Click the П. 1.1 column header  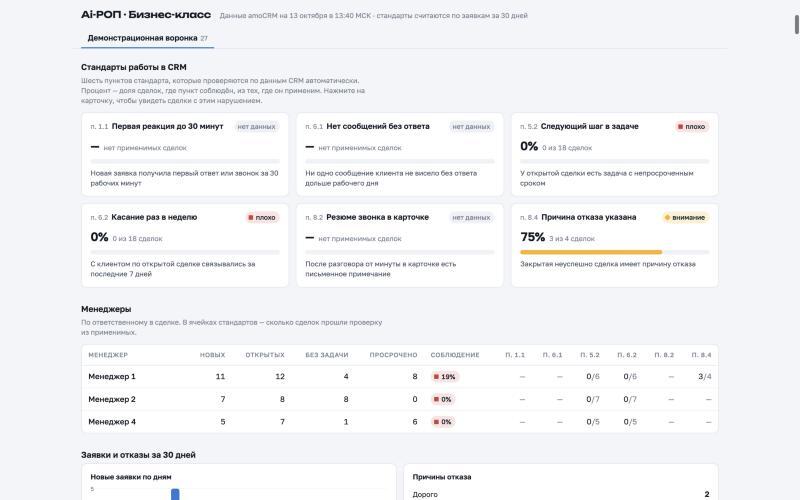click(x=515, y=355)
